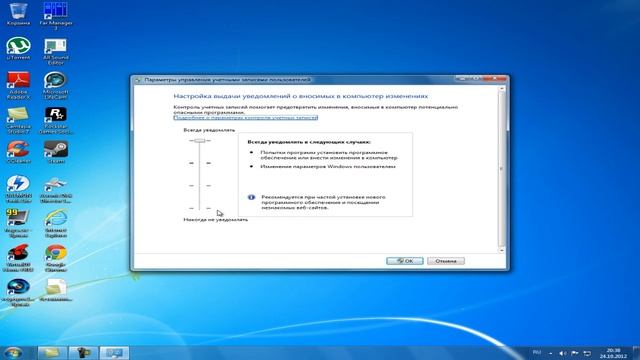
Task: Click the UAC settings window taskbar button
Action: tap(114, 353)
